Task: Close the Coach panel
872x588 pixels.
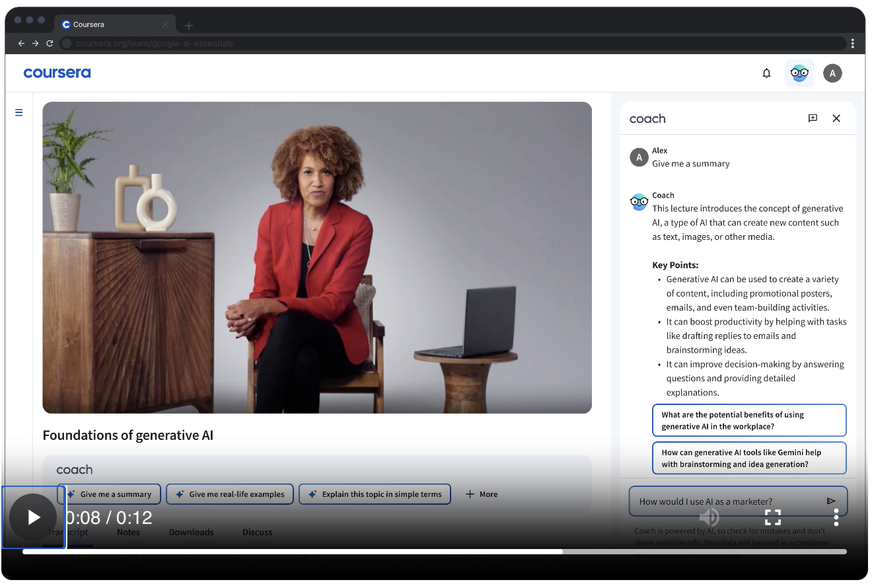Action: pos(836,118)
